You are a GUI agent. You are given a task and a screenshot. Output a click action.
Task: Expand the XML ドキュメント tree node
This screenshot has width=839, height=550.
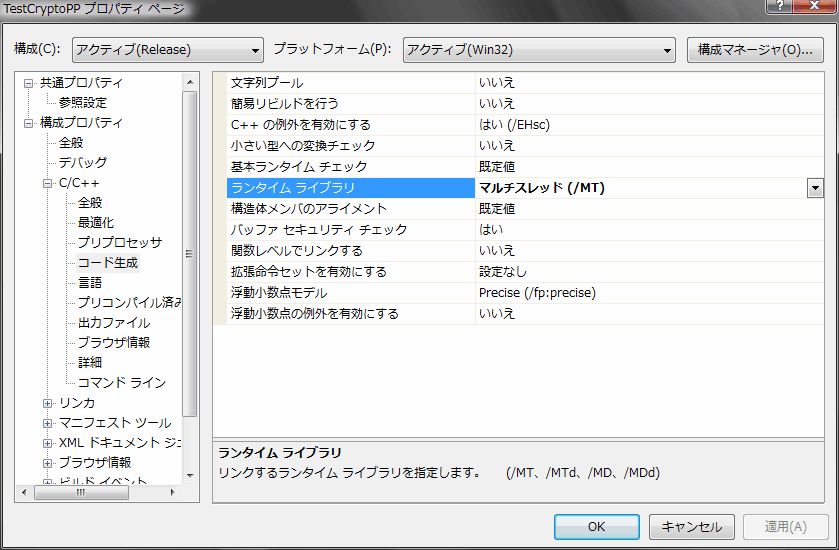click(x=48, y=443)
